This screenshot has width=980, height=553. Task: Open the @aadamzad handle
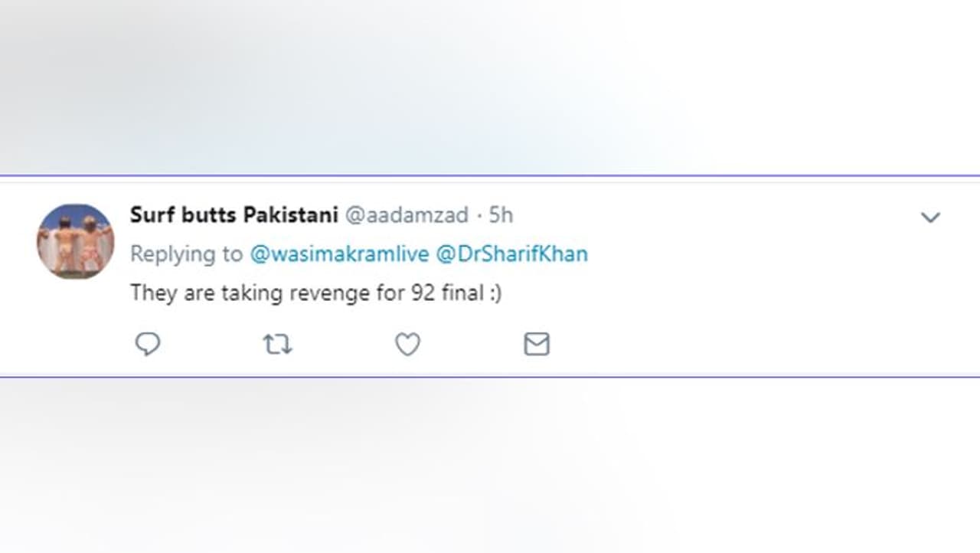pyautogui.click(x=407, y=215)
